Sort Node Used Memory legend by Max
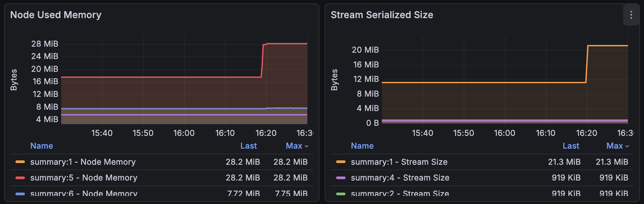The image size is (644, 204). [294, 146]
